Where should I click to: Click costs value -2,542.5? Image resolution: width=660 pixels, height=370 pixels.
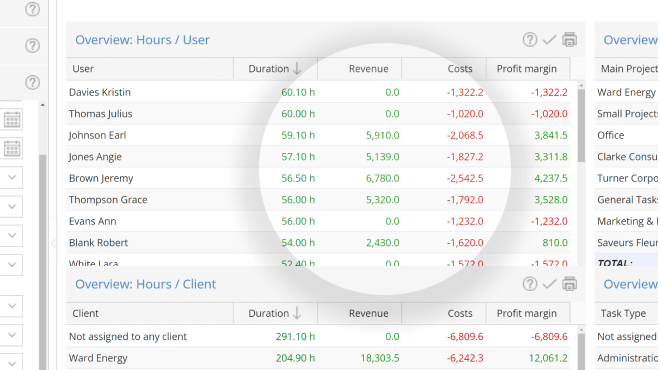[465, 178]
